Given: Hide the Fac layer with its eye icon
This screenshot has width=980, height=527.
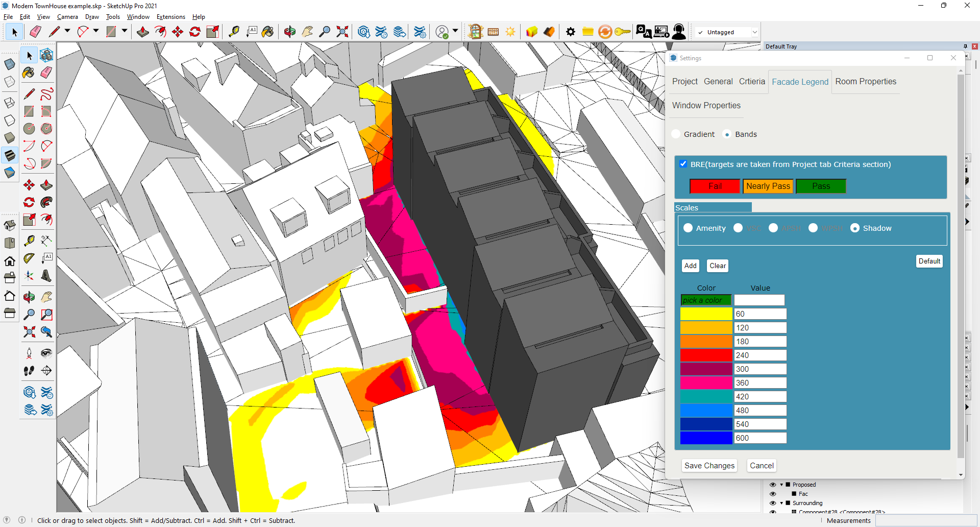Looking at the screenshot, I should (x=773, y=494).
